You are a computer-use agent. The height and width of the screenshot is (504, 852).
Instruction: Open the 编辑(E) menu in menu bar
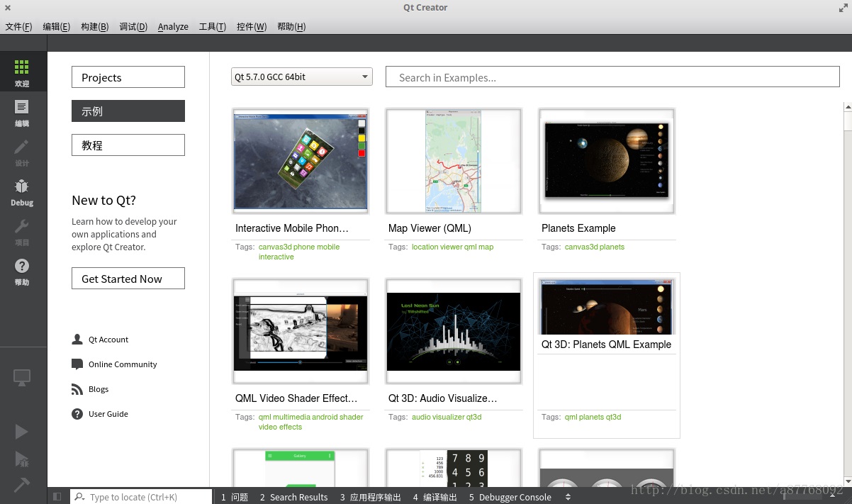(57, 26)
